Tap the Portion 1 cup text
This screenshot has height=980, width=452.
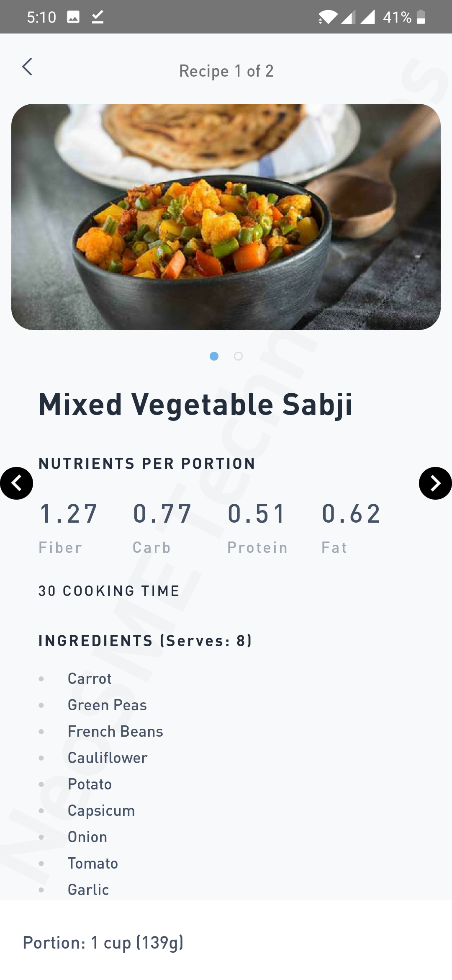coord(103,943)
